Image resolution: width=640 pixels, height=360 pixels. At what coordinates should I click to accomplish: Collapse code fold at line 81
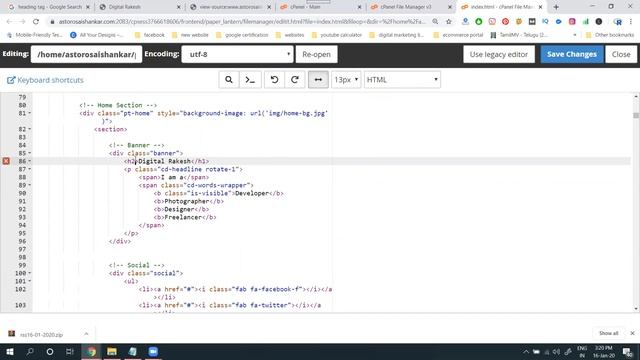click(30, 113)
